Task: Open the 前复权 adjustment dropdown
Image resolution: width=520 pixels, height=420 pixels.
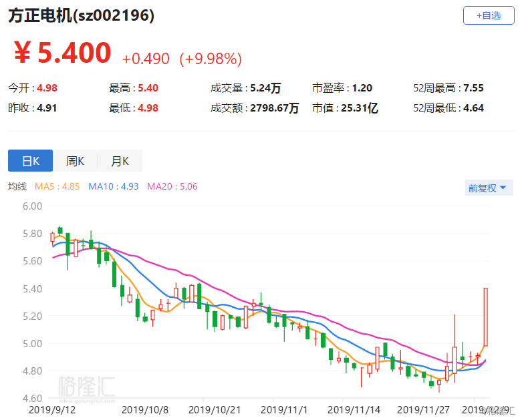Action: 489,188
